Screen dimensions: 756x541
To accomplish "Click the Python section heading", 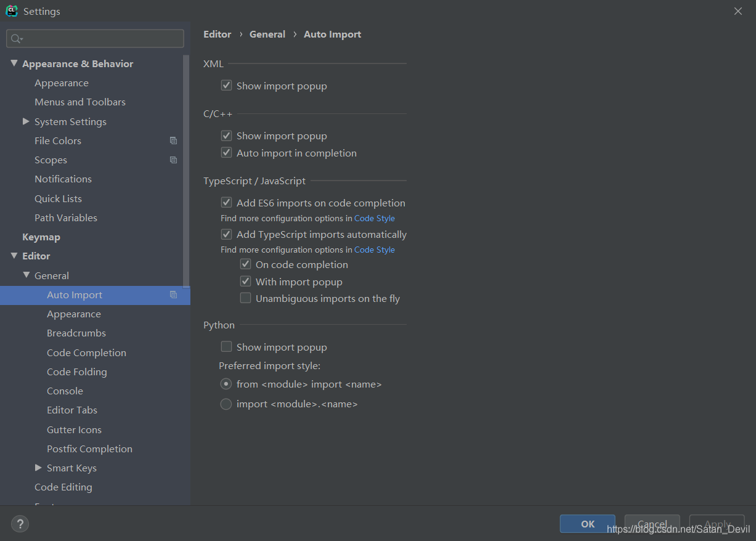I will (219, 325).
